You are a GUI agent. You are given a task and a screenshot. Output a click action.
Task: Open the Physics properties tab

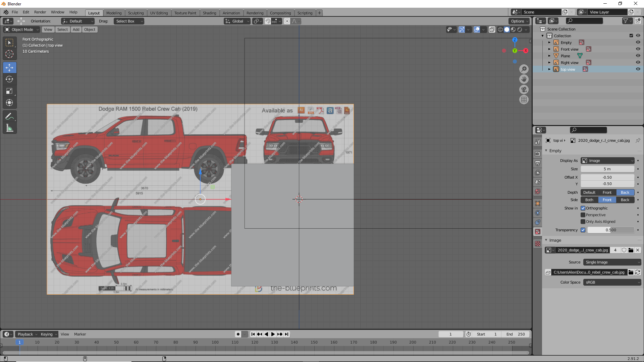point(538,213)
